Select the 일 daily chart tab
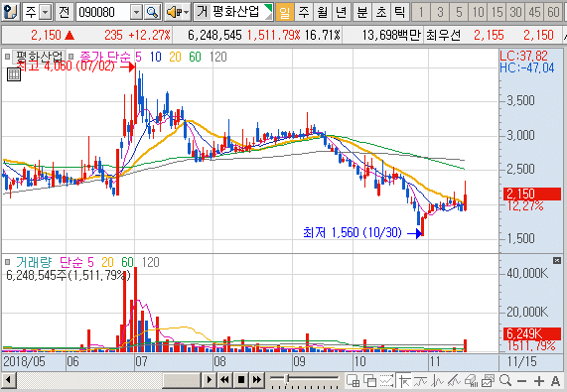This screenshot has width=567, height=392. (x=285, y=12)
